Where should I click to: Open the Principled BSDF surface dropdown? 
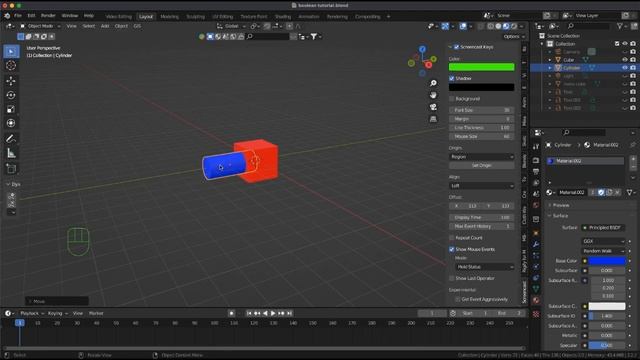(603, 228)
